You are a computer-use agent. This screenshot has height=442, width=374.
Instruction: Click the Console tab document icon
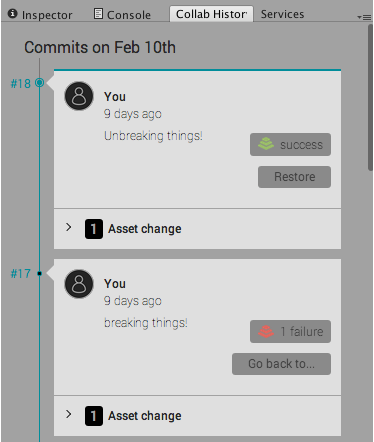pyautogui.click(x=98, y=14)
